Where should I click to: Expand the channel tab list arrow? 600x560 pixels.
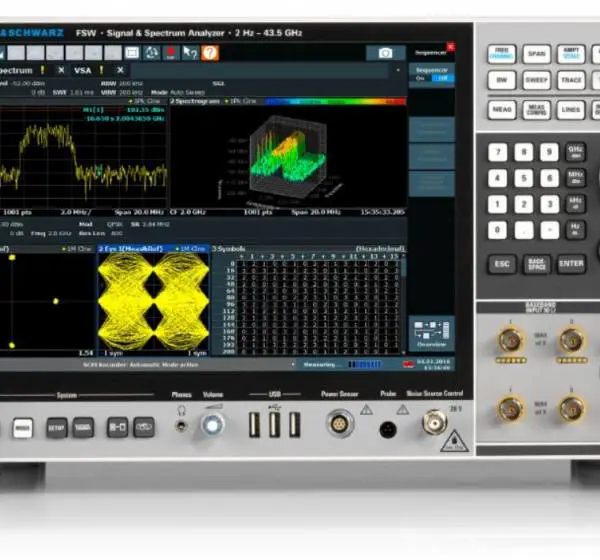point(398,70)
